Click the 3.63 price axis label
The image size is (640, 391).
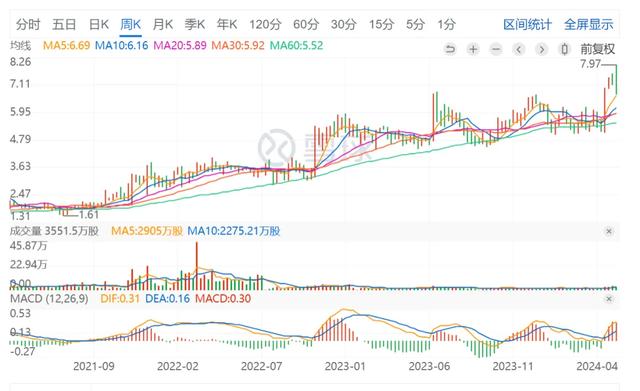point(20,167)
